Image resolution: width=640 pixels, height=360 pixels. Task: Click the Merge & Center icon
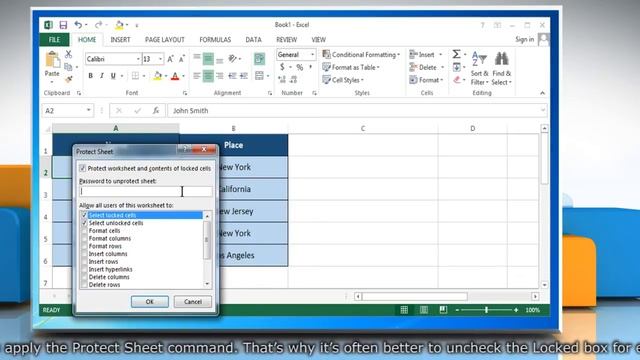259,76
